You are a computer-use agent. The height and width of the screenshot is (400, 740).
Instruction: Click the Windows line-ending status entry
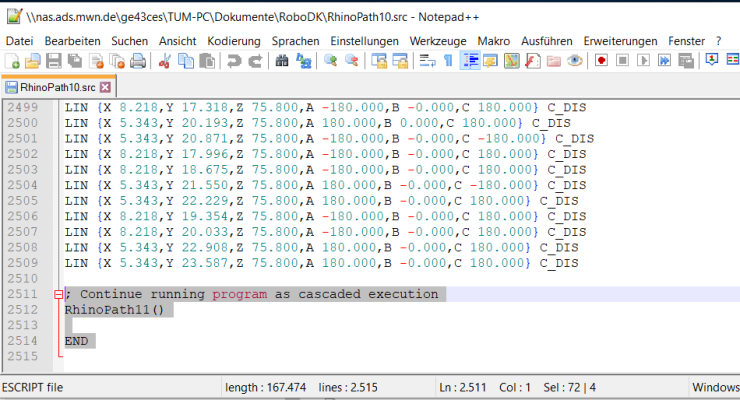click(x=715, y=387)
